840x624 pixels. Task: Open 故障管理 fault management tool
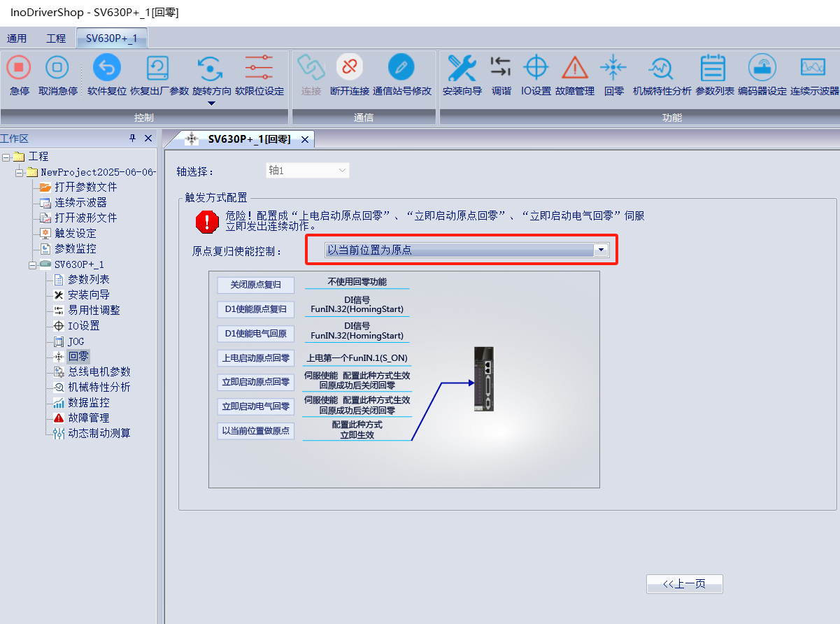coord(574,69)
